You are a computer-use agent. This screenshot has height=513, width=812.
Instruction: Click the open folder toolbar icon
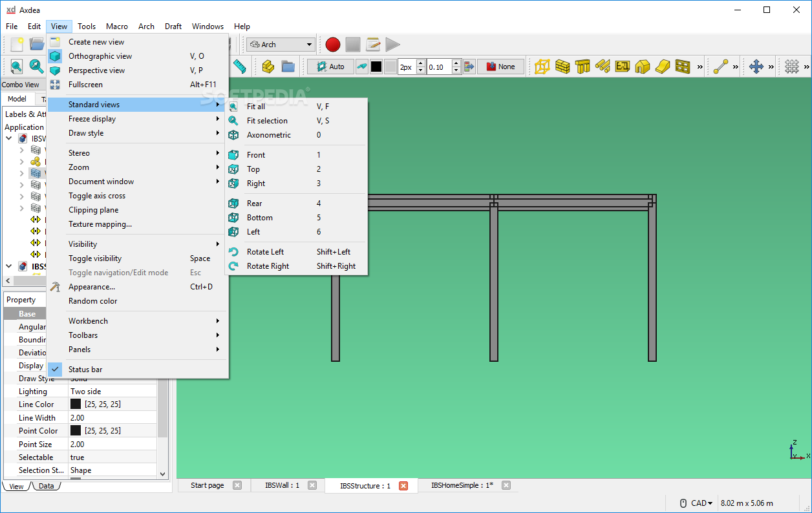click(x=37, y=44)
